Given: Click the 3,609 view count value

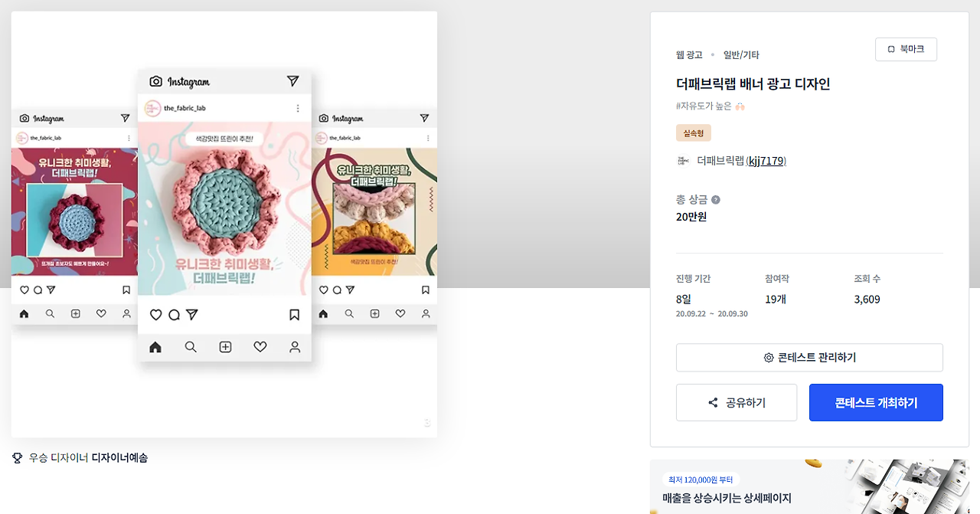Looking at the screenshot, I should pos(867,300).
